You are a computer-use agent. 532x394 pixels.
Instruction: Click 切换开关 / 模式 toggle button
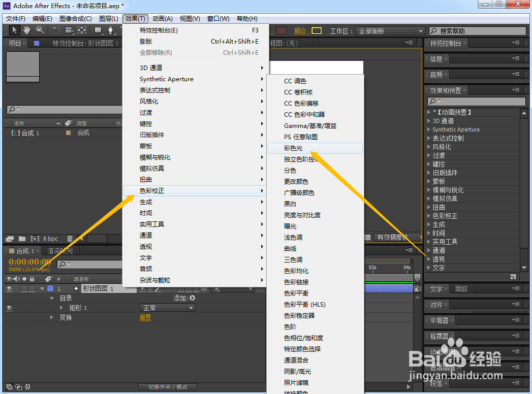point(168,387)
